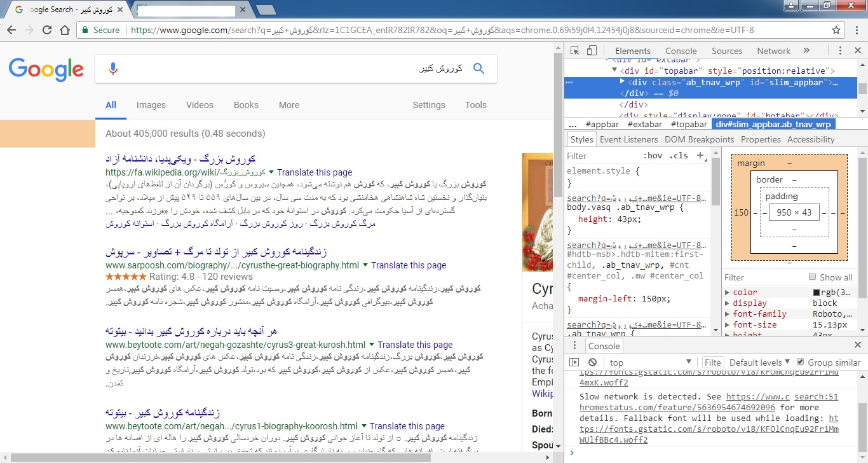
Task: Expand the computed display property
Action: pos(728,303)
